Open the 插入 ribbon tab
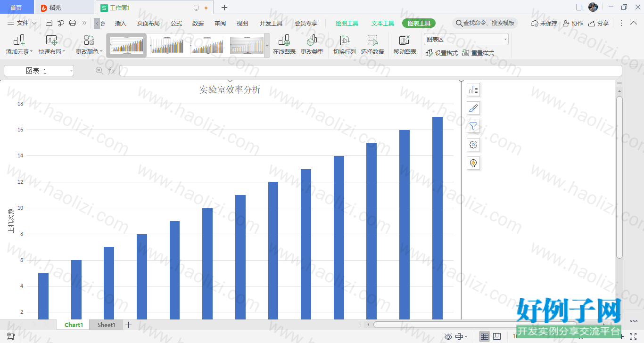 (121, 23)
